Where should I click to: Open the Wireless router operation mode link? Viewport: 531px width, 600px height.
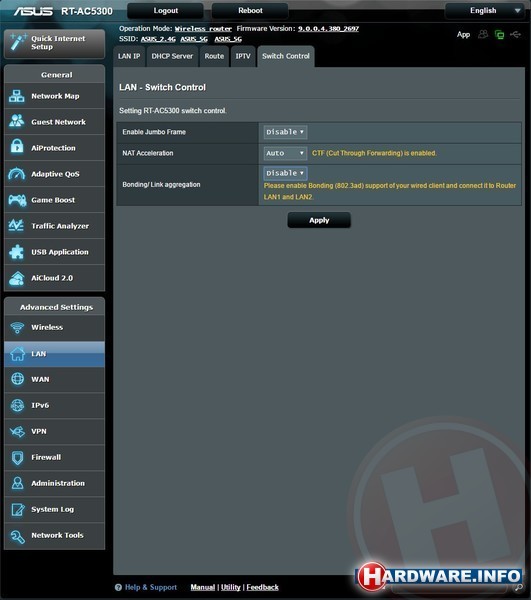coord(203,29)
